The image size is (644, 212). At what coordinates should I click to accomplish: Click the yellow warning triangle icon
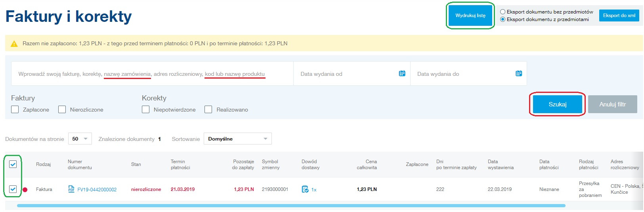tap(14, 44)
